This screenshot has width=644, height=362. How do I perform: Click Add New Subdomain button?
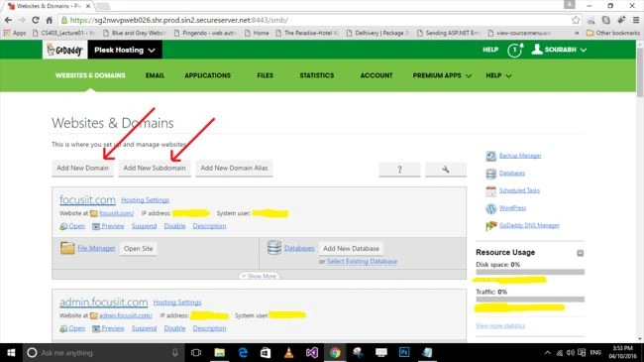(x=155, y=169)
